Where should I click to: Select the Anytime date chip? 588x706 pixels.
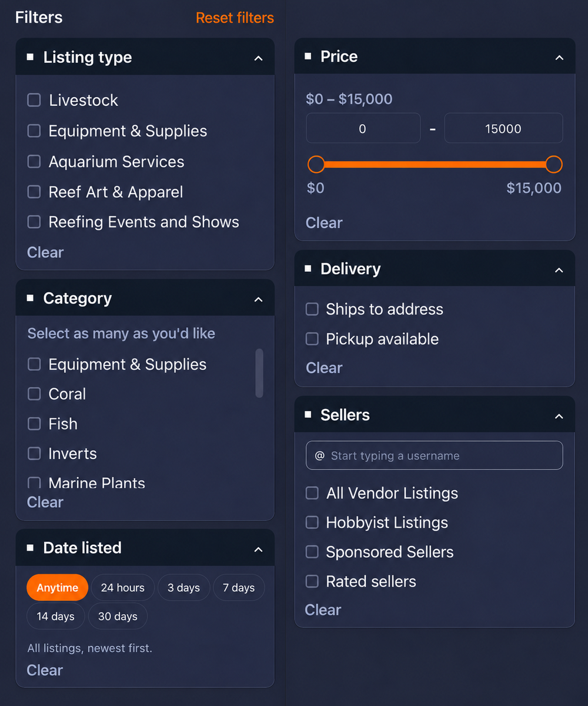tap(58, 588)
